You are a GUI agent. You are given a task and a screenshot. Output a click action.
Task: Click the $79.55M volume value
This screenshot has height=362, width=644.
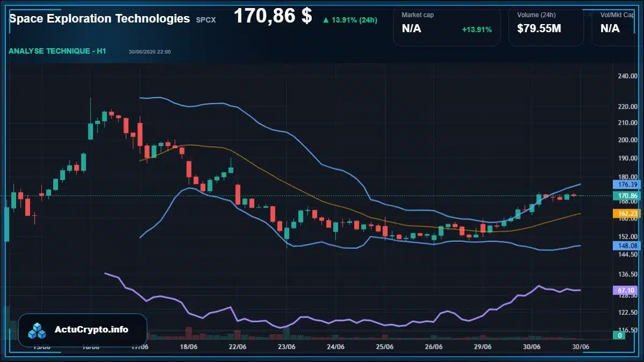539,29
